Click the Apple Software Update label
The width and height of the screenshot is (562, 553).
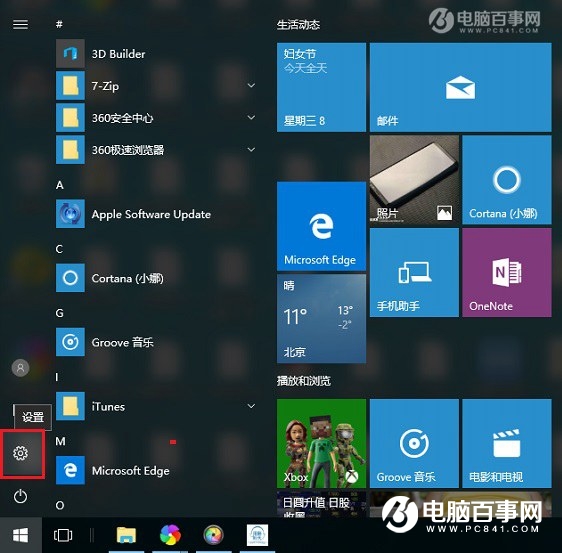(x=151, y=214)
